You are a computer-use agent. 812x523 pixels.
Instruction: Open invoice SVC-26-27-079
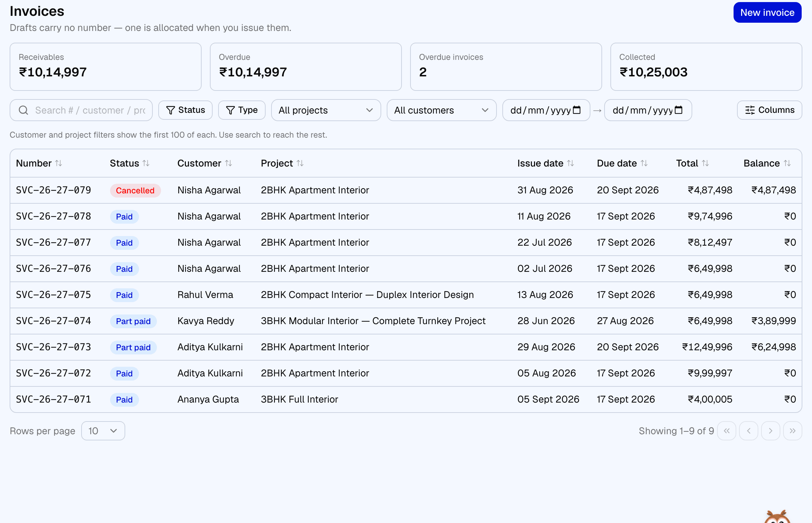(53, 190)
